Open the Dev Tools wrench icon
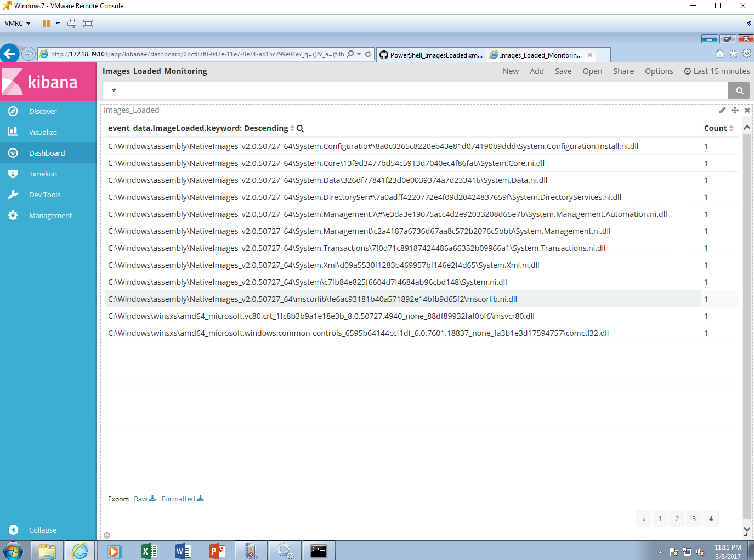The width and height of the screenshot is (754, 560). coord(13,195)
